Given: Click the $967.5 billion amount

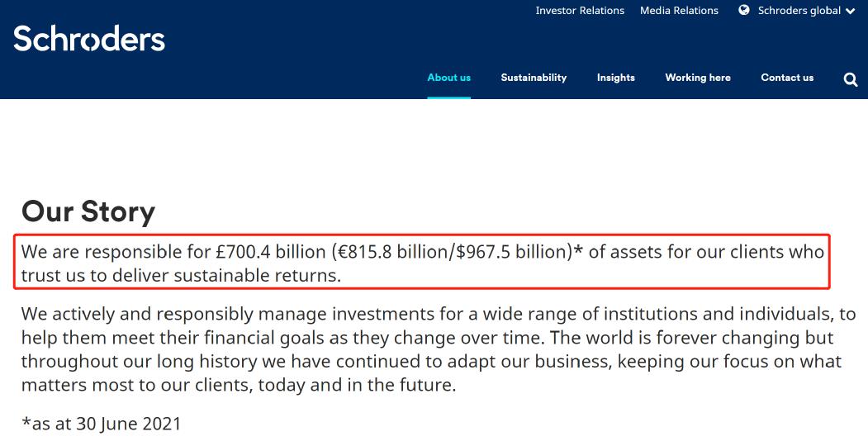Looking at the screenshot, I should [x=513, y=252].
